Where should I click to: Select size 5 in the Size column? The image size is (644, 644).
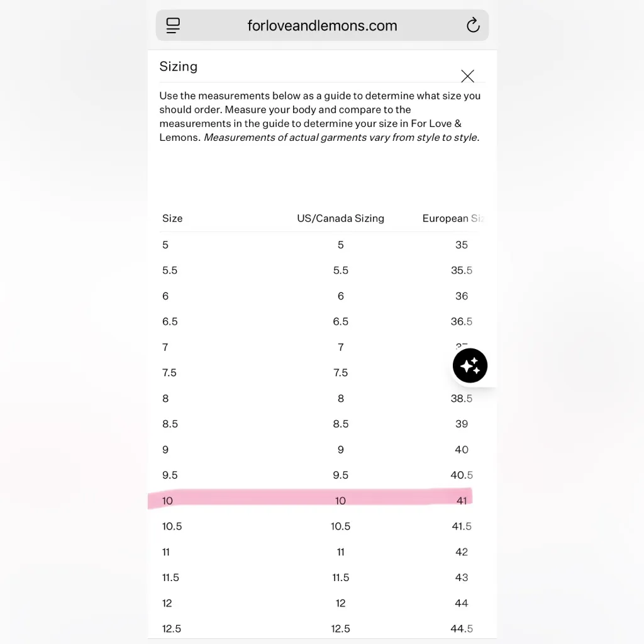[165, 245]
